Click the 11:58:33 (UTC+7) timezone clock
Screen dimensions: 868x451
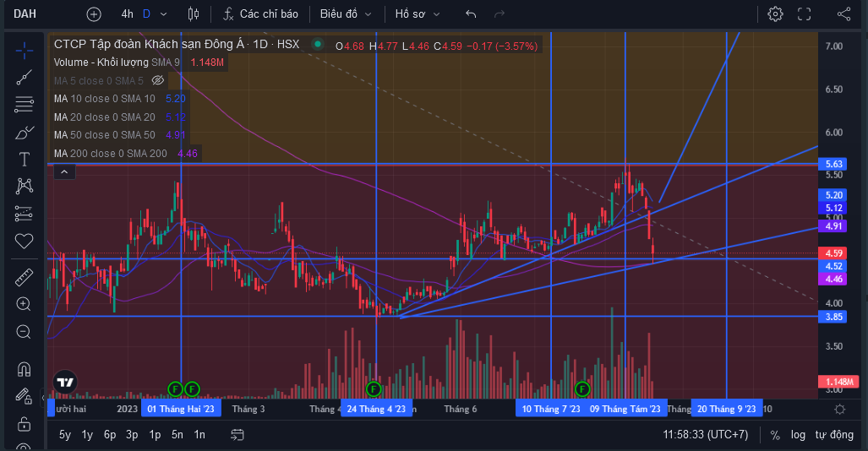[705, 435]
